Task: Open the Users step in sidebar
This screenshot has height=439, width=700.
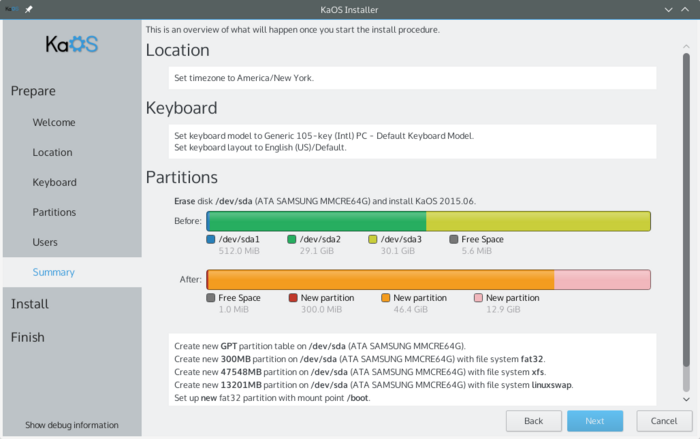Action: point(45,242)
